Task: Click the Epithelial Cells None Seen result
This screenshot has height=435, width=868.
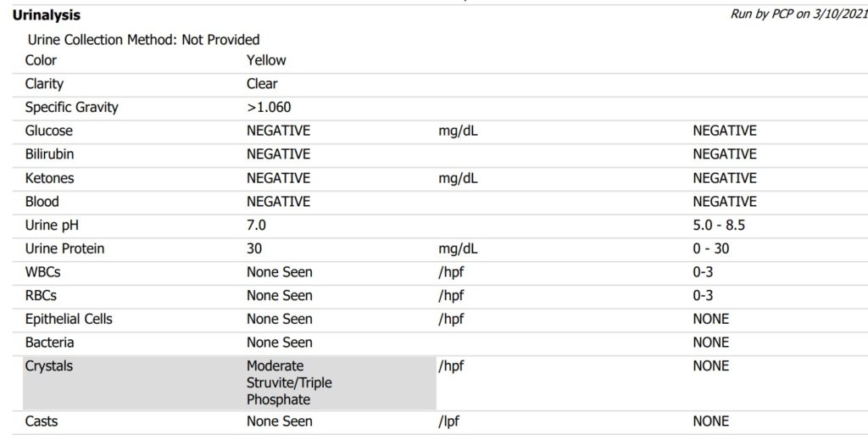Action: click(279, 320)
